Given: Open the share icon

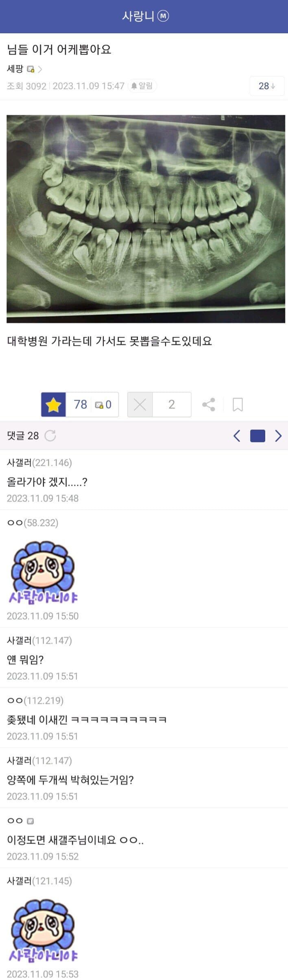Looking at the screenshot, I should 209,405.
